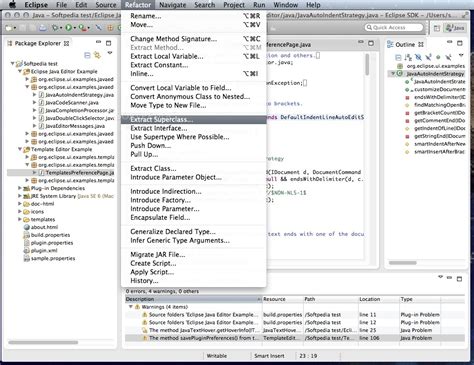Viewport: 474px width, 365px height.
Task: Click the Debug bug toolbar icon
Action: 55,28
